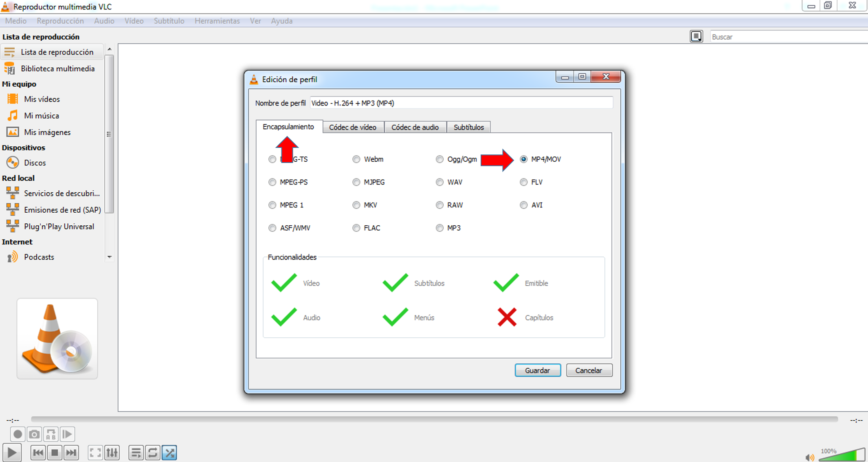This screenshot has height=462, width=868.
Task: Click the Guardar button
Action: [538, 370]
